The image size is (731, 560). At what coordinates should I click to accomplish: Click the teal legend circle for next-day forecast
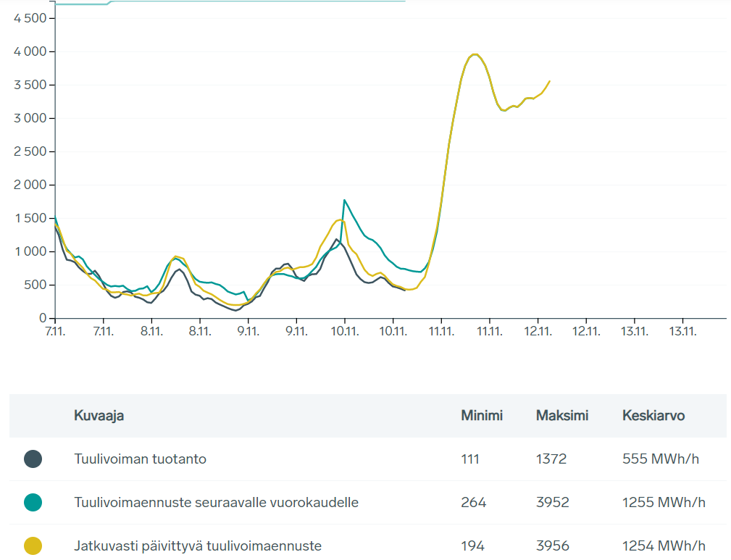[x=33, y=502]
